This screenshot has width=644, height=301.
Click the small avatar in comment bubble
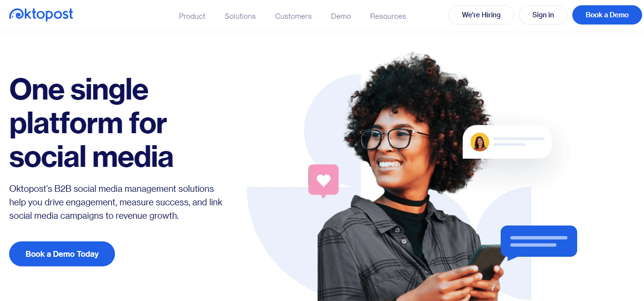pos(480,142)
